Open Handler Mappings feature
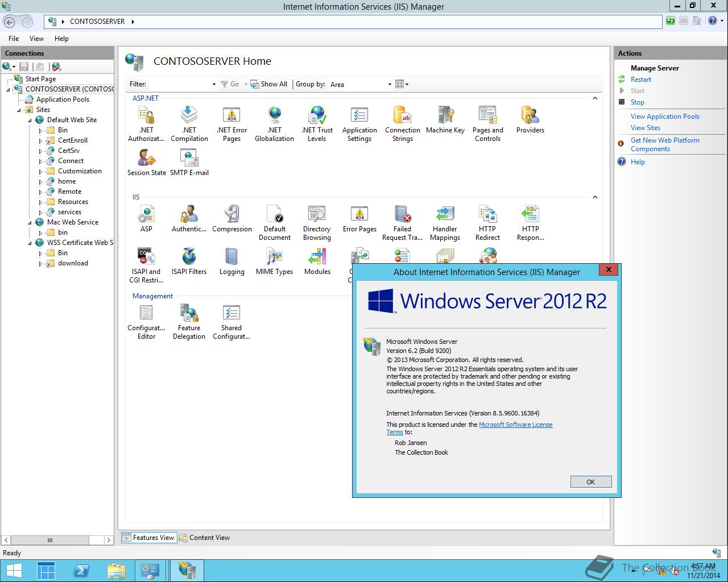Image resolution: width=728 pixels, height=582 pixels. pyautogui.click(x=445, y=223)
